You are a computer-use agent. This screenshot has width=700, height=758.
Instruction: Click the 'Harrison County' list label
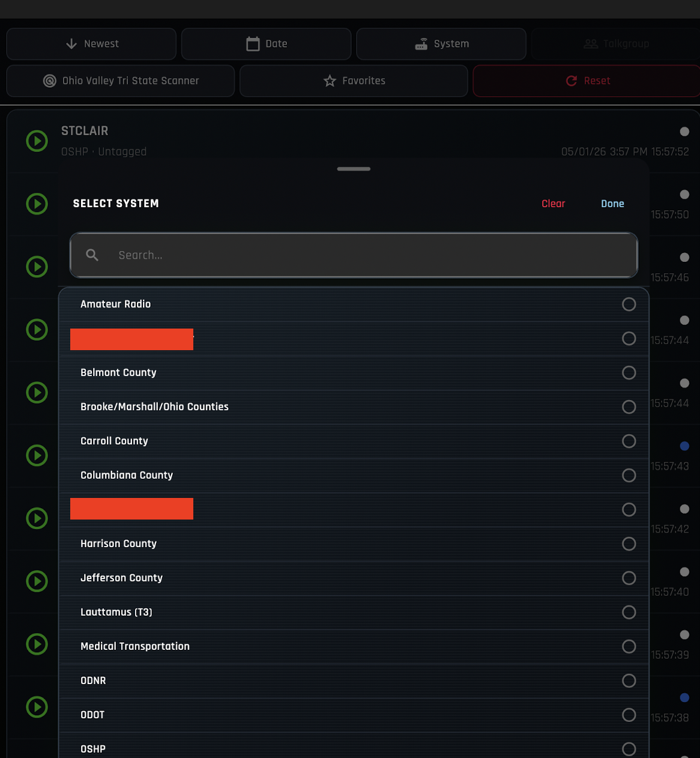(118, 544)
